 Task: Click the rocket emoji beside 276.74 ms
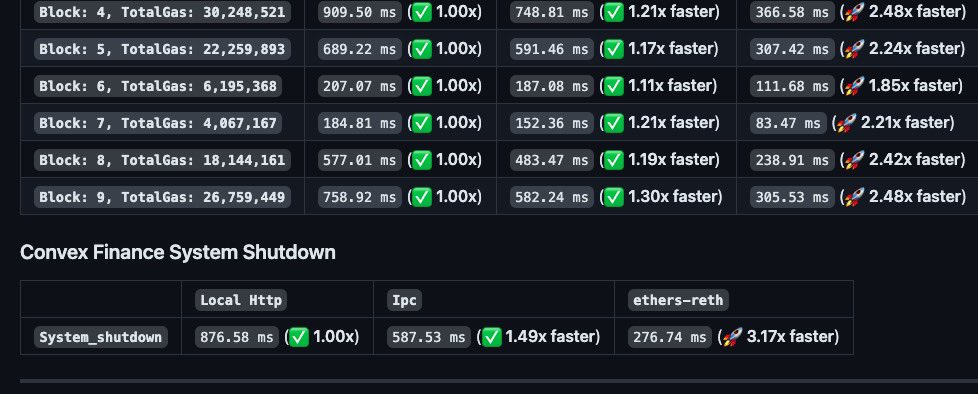point(732,337)
